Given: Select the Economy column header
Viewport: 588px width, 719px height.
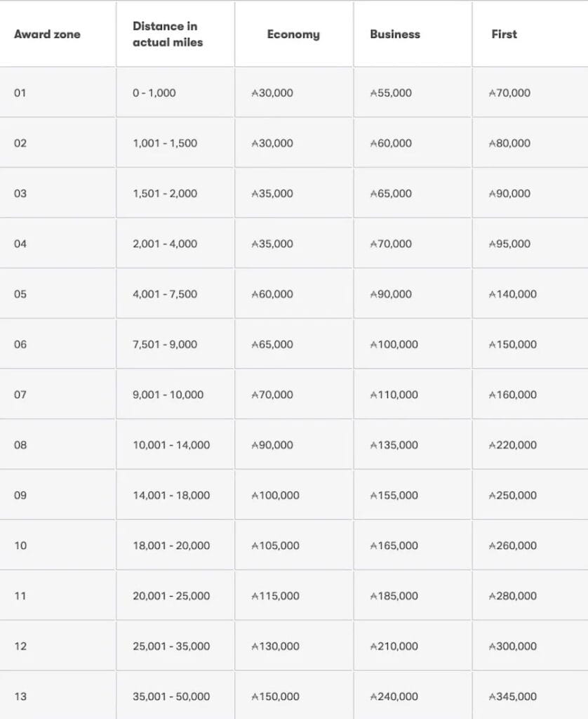Looking at the screenshot, I should (293, 34).
